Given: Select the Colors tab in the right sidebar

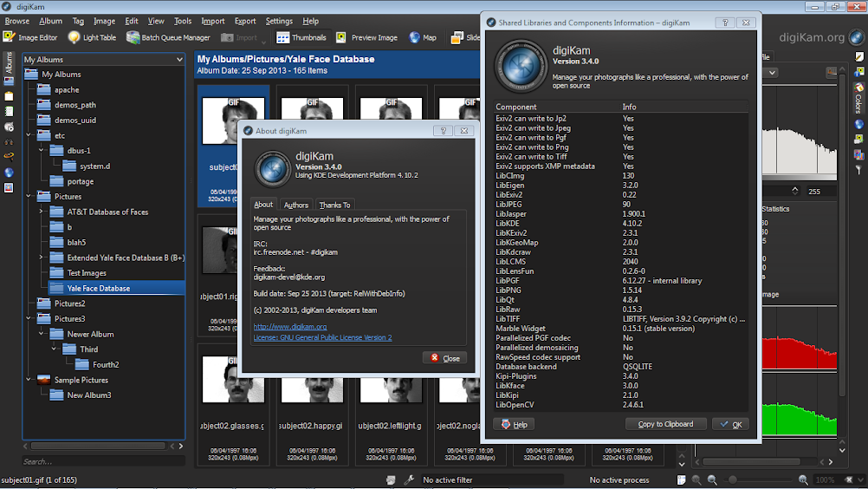Looking at the screenshot, I should click(858, 97).
